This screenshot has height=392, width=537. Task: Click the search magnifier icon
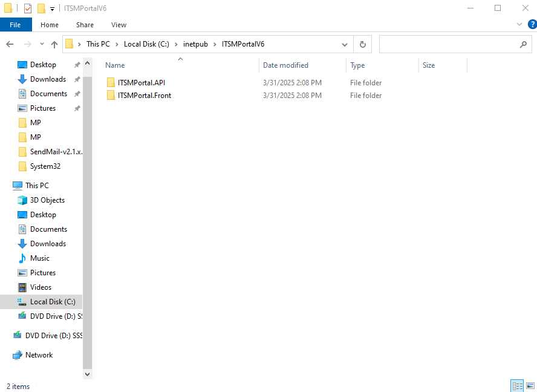tap(523, 44)
